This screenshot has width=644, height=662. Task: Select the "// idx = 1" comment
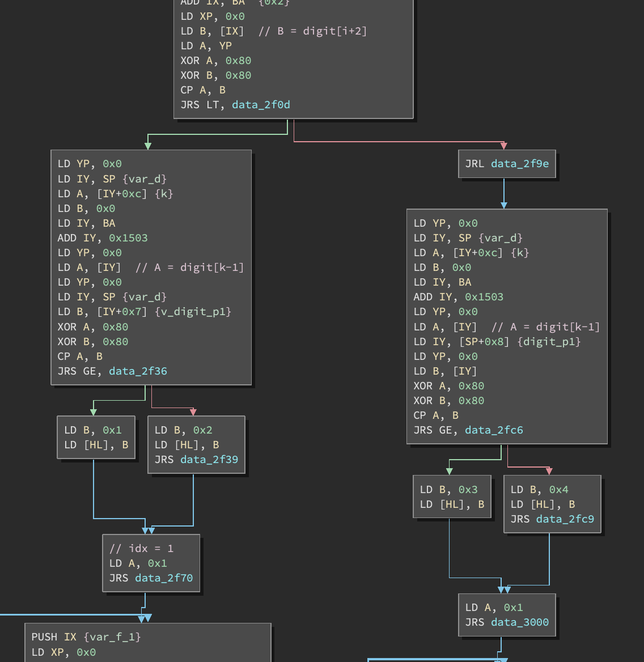(141, 549)
